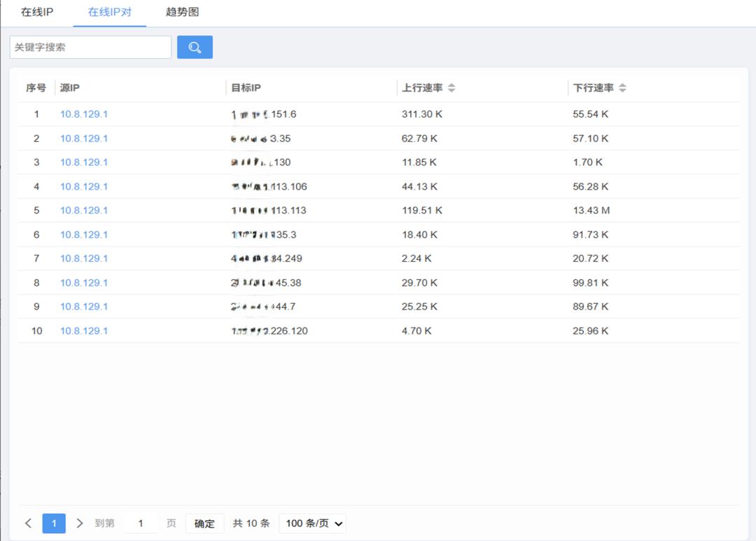Select upload rate 4.70 K cell

(x=416, y=331)
